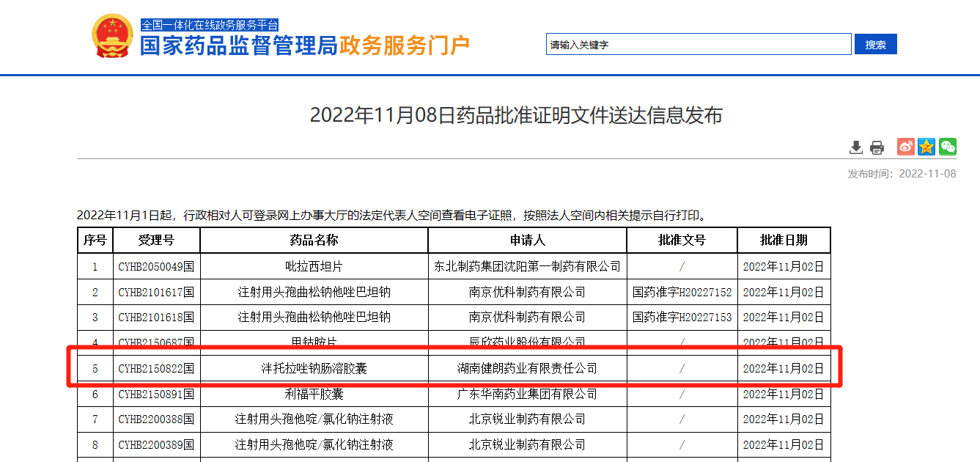Screen dimensions: 980x462
Task: Click approval number "国药准字H20227153"
Action: tap(682, 318)
